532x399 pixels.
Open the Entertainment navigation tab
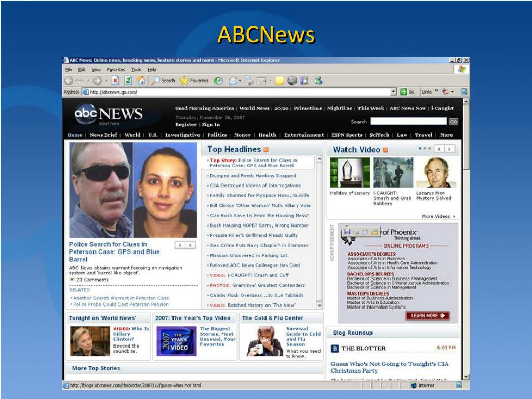pos(304,135)
